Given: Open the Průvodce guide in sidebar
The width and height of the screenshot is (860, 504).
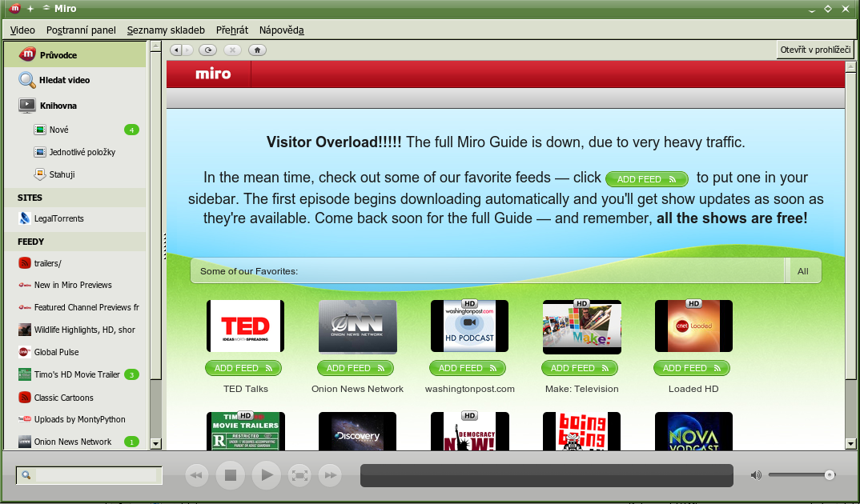Looking at the screenshot, I should pyautogui.click(x=75, y=54).
